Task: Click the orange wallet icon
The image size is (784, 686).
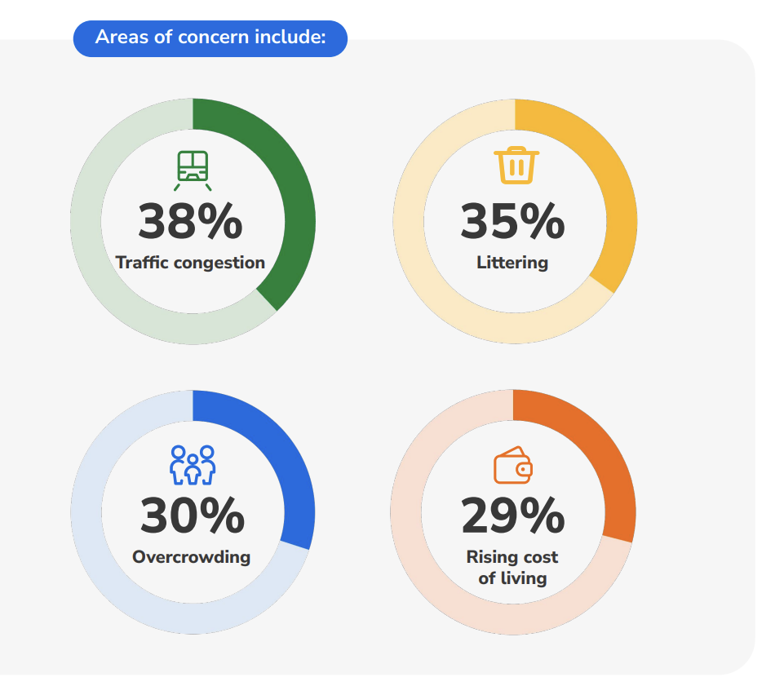Action: click(513, 465)
